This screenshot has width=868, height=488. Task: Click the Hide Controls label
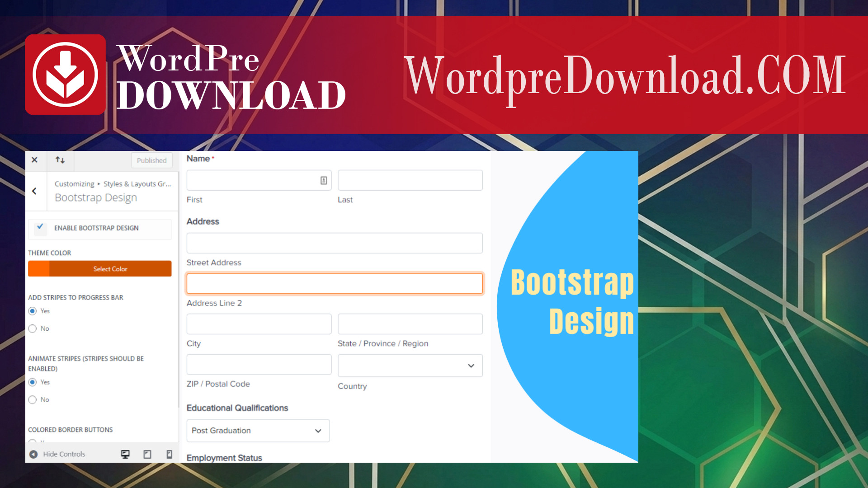tap(64, 454)
